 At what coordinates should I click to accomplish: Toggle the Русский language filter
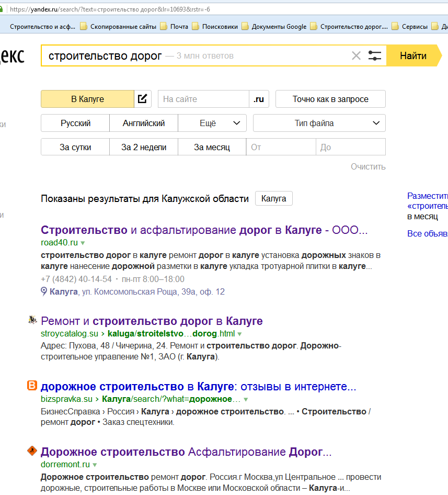pos(75,123)
